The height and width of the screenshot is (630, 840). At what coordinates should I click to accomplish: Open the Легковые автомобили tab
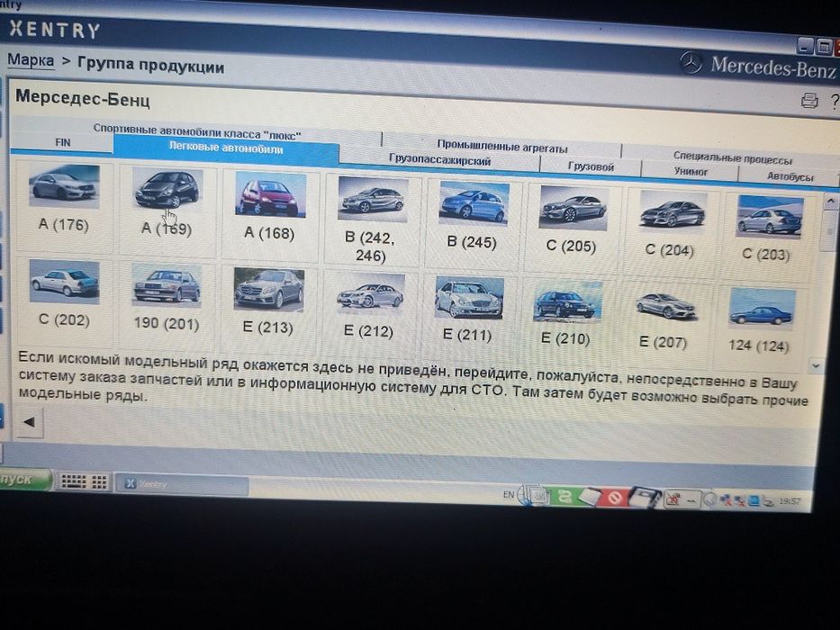(x=226, y=148)
